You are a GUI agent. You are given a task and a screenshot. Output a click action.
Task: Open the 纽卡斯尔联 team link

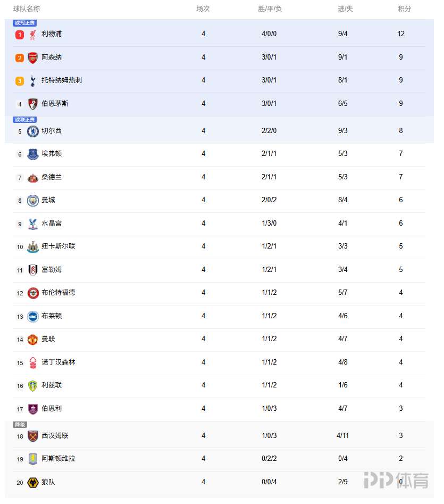click(x=58, y=246)
